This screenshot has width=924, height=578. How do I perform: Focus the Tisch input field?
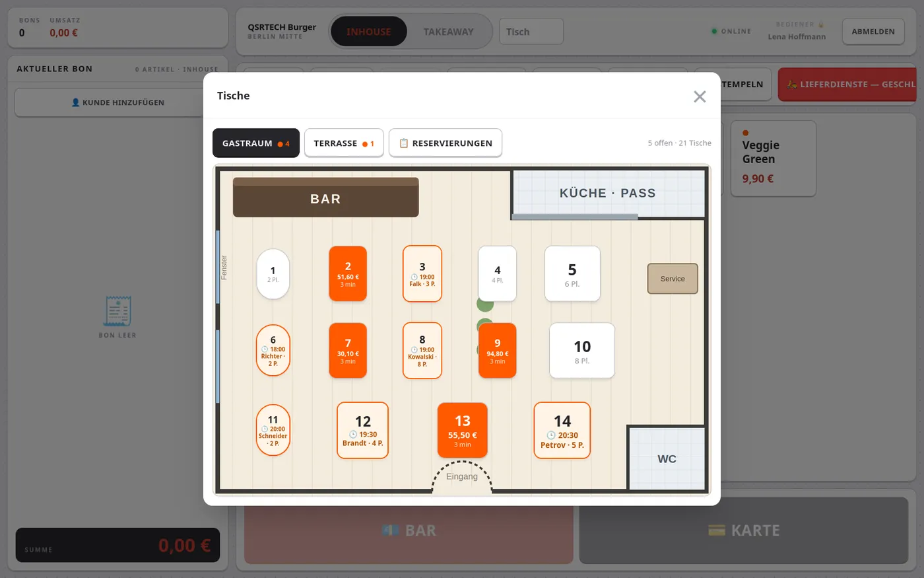[x=531, y=32]
